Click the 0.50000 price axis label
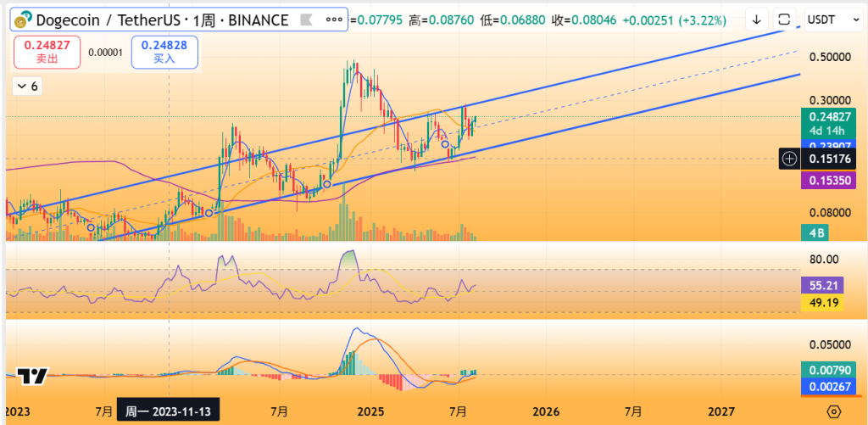868x425 pixels. (829, 58)
